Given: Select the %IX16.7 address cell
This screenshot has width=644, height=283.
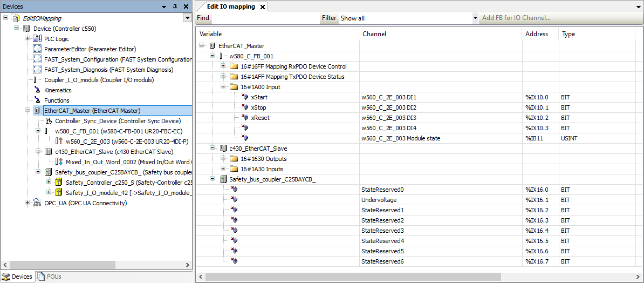Looking at the screenshot, I should point(540,261).
